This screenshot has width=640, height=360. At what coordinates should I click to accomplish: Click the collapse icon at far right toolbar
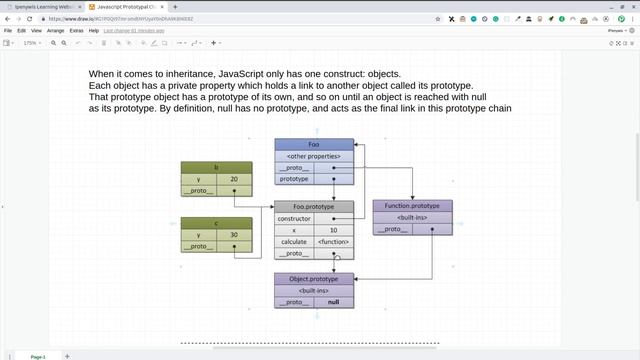tap(632, 43)
